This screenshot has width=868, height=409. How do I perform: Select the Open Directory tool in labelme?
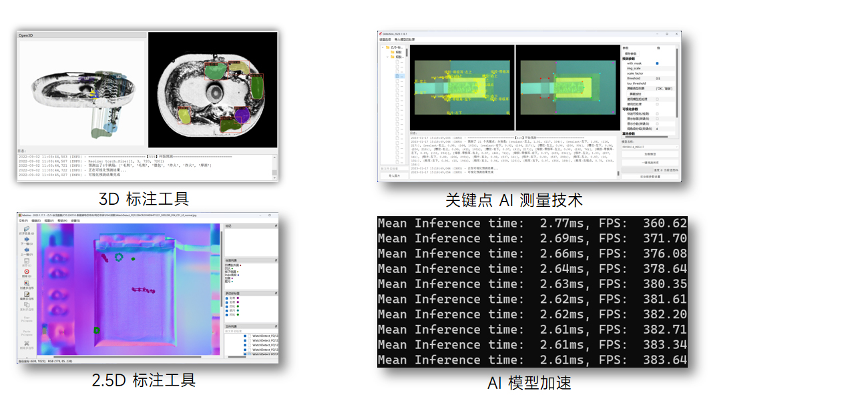pyautogui.click(x=25, y=230)
